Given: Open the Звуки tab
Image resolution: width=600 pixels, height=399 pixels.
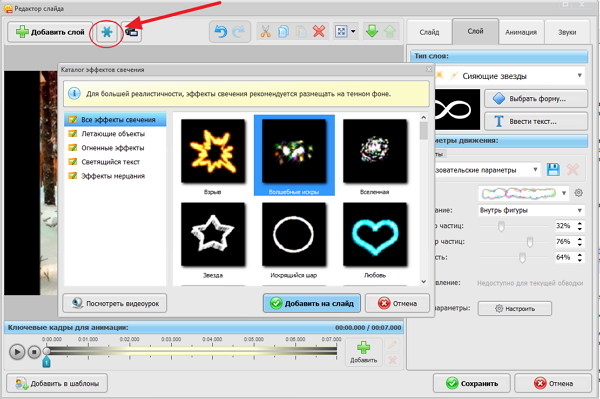Looking at the screenshot, I should (x=567, y=32).
